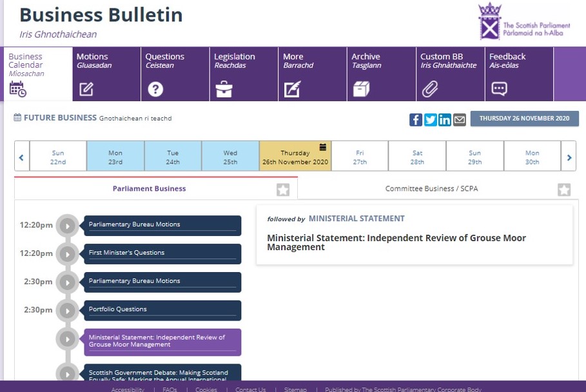Toggle star on Committee Business / SCPA

point(564,190)
